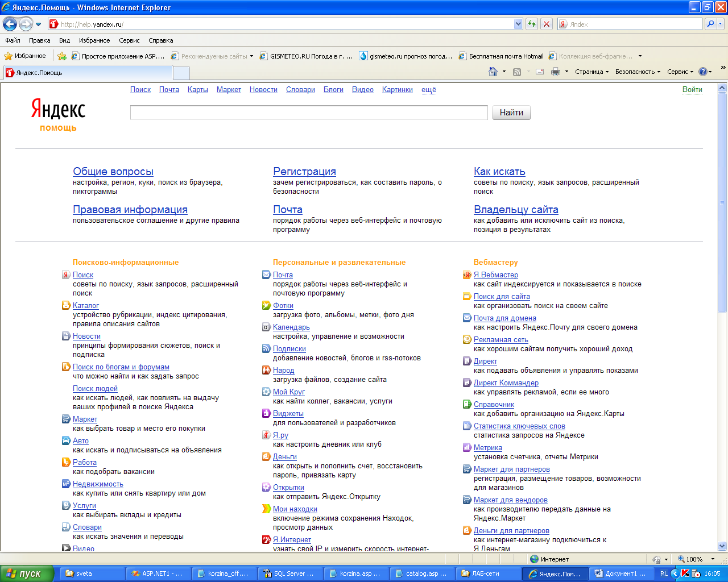Click the Add to Favorites bar icon
This screenshot has height=582, width=728.
click(62, 56)
